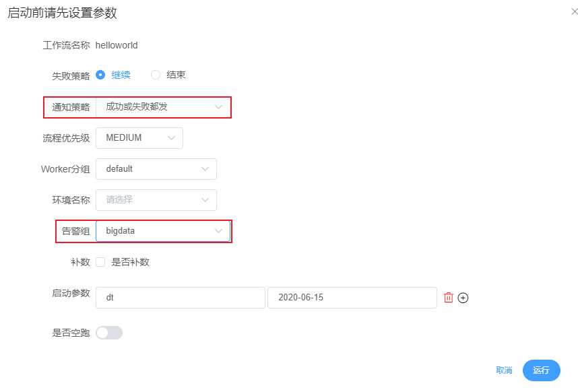This screenshot has width=578, height=392.
Task: Click the arrow icon on Worker分组 select
Action: pyautogui.click(x=205, y=169)
